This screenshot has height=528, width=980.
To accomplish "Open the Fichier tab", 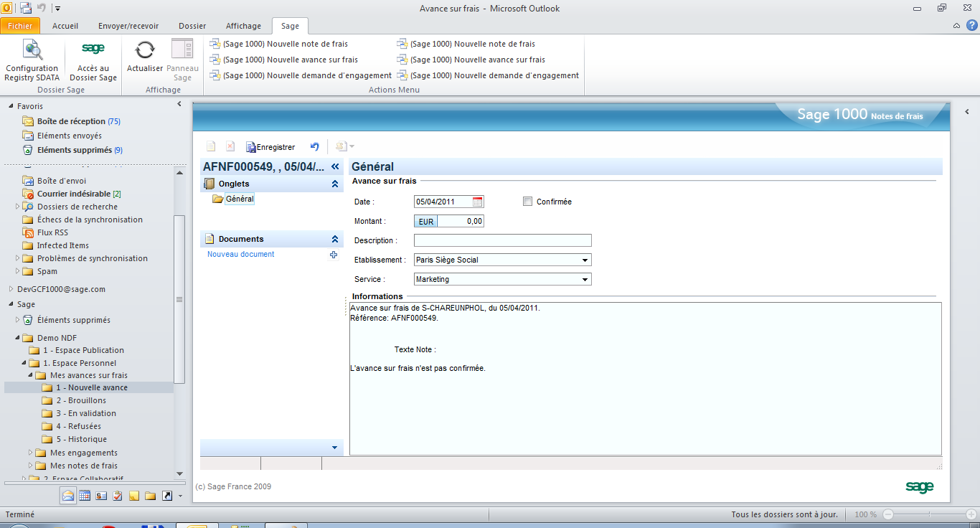I will point(20,26).
